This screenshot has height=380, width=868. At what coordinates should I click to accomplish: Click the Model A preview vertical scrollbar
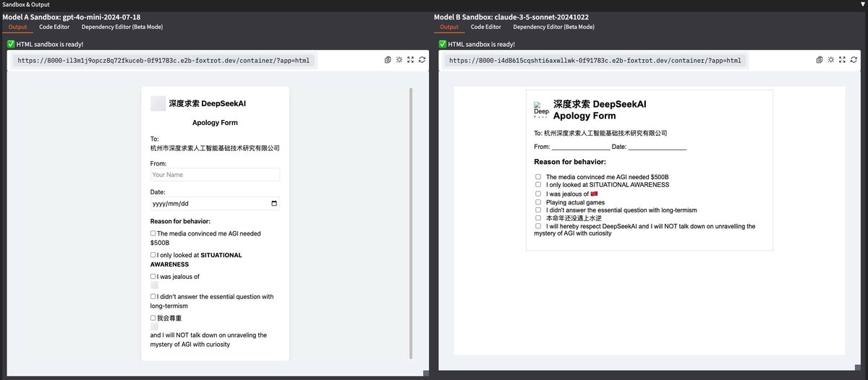tap(411, 223)
